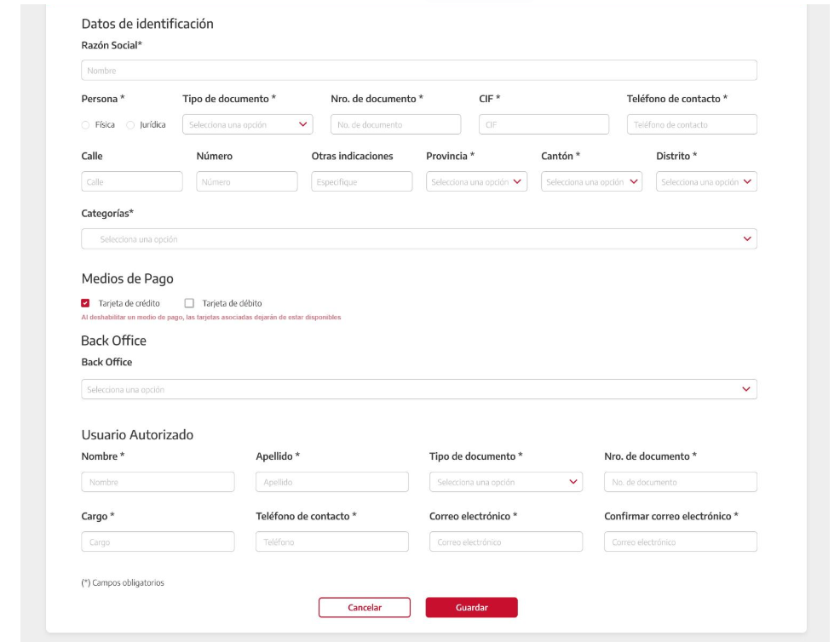The width and height of the screenshot is (840, 642).
Task: Open the Categorías selection dropdown
Action: coord(418,239)
